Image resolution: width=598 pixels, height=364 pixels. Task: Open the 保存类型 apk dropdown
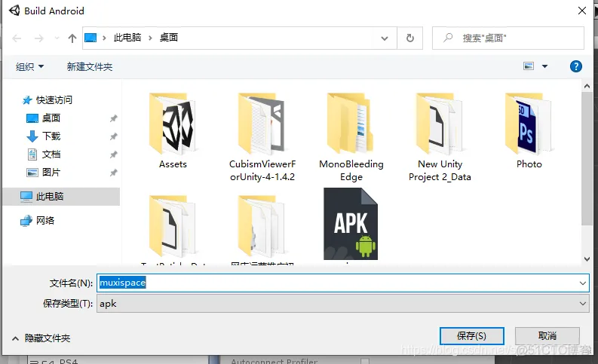(343, 304)
